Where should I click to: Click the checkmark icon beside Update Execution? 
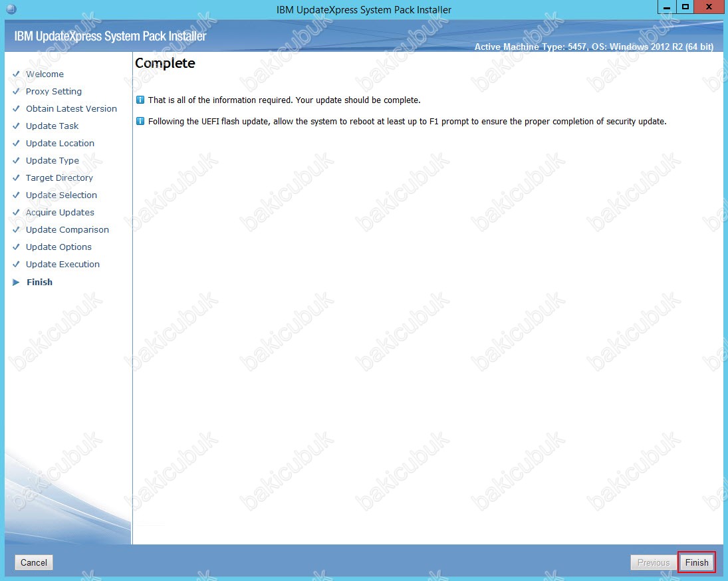point(16,264)
